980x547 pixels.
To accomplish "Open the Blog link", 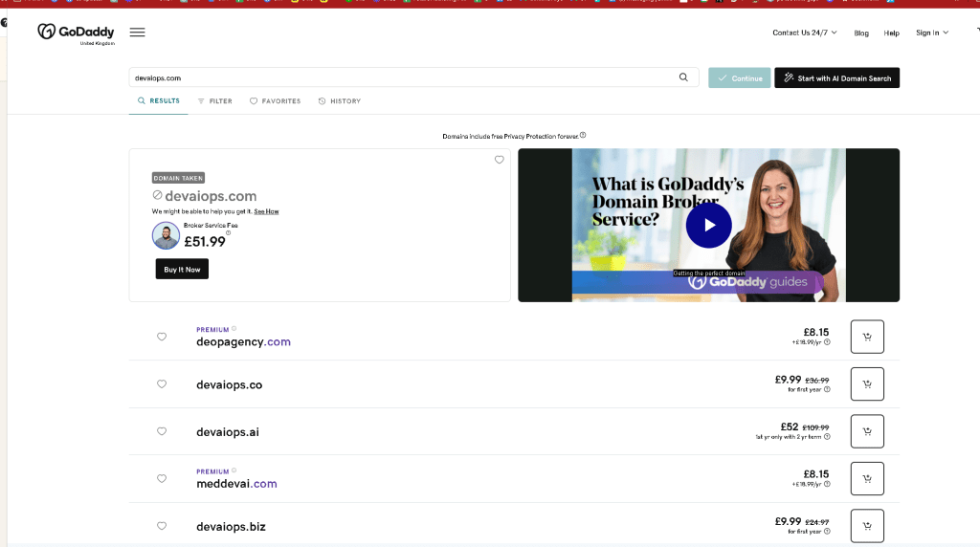I will click(x=861, y=33).
